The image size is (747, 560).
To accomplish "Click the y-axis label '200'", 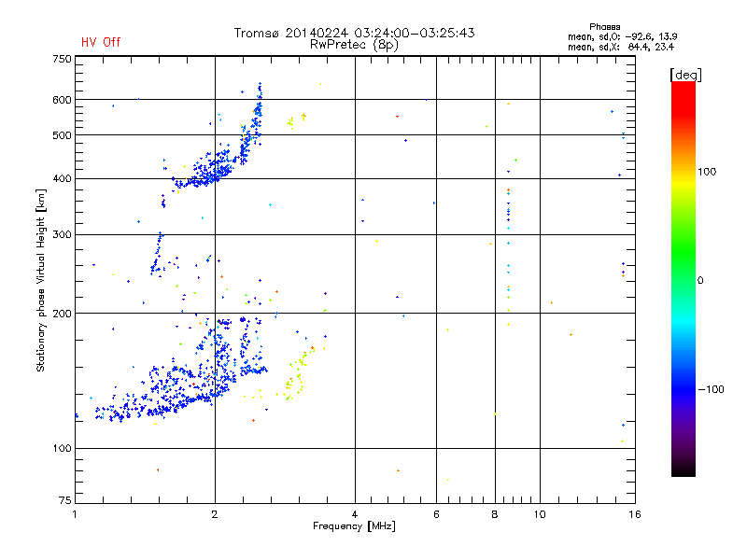I will (62, 314).
